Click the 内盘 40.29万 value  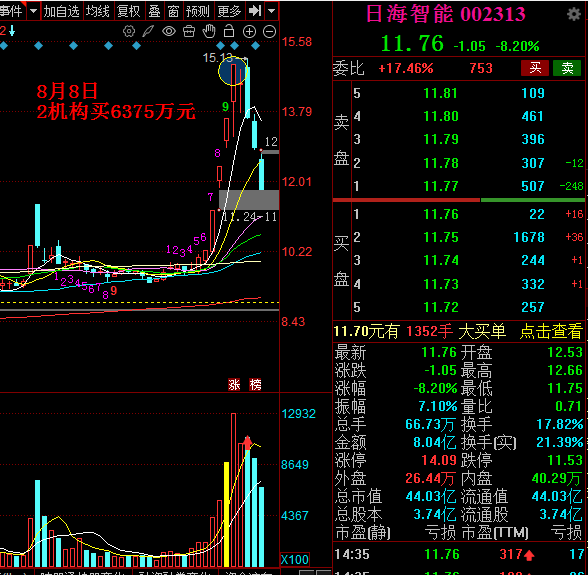point(557,478)
